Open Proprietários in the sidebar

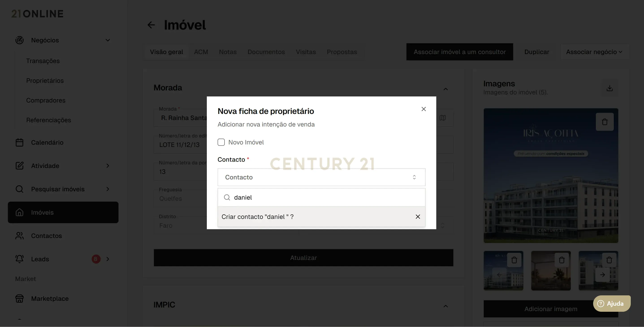click(45, 81)
